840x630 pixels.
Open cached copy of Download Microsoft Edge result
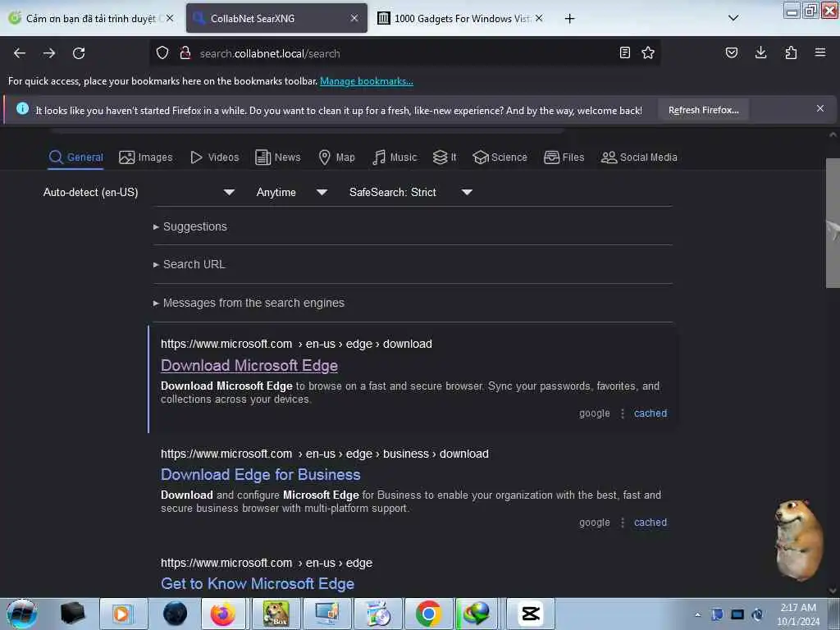coord(651,413)
